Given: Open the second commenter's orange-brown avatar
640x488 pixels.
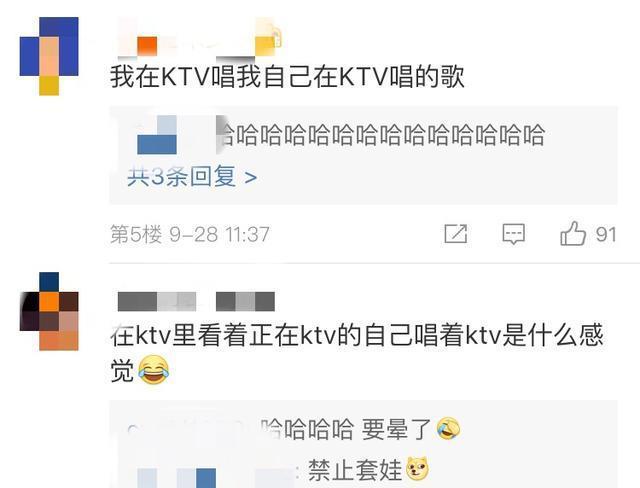Looking at the screenshot, I should [49, 311].
